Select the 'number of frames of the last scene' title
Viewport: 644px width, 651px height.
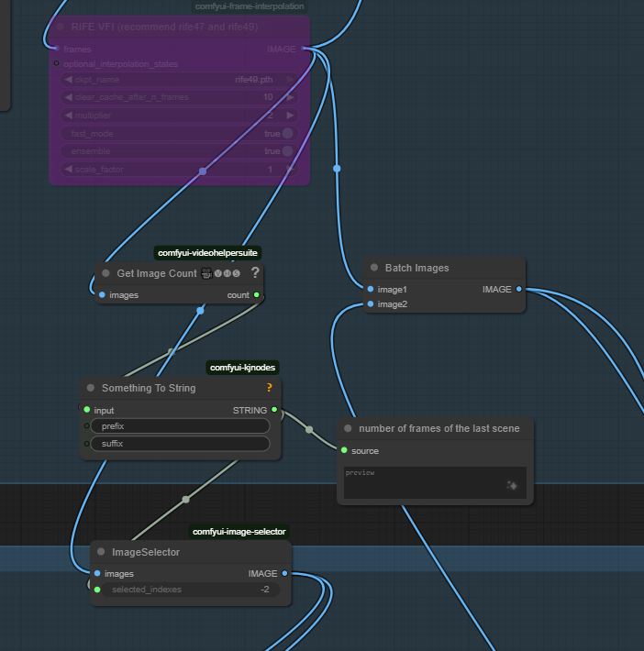(439, 428)
